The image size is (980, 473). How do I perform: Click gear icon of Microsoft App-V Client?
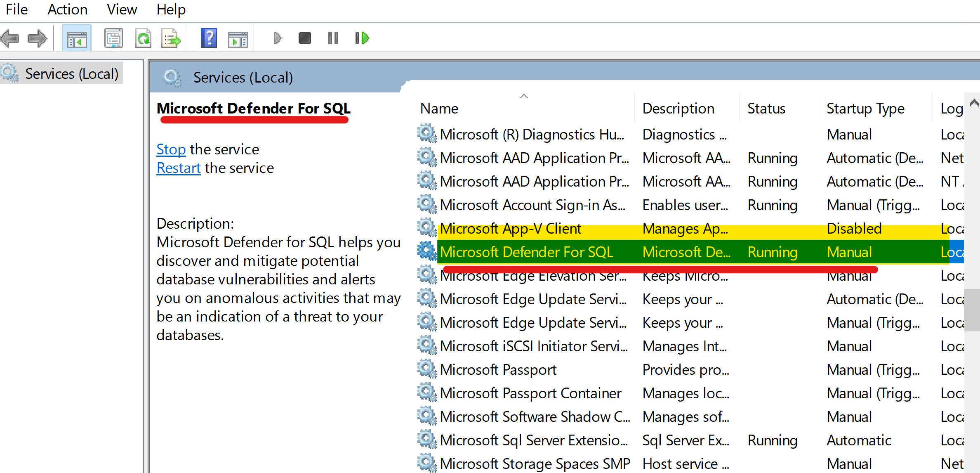tap(427, 228)
